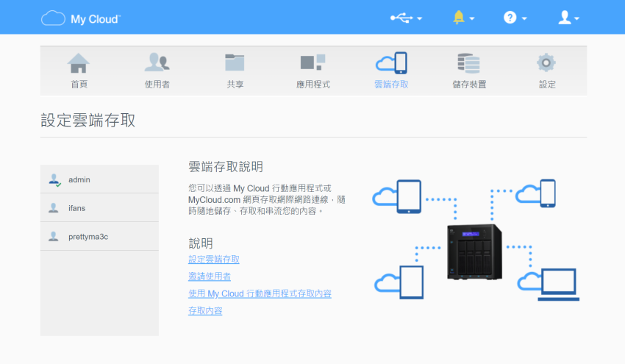Go to the 首頁 home icon

pyautogui.click(x=79, y=63)
